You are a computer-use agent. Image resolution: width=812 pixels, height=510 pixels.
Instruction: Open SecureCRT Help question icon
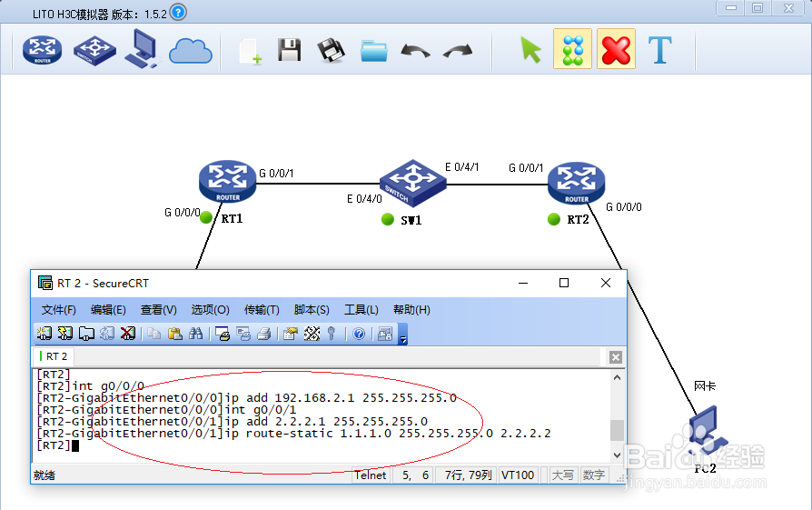(359, 334)
